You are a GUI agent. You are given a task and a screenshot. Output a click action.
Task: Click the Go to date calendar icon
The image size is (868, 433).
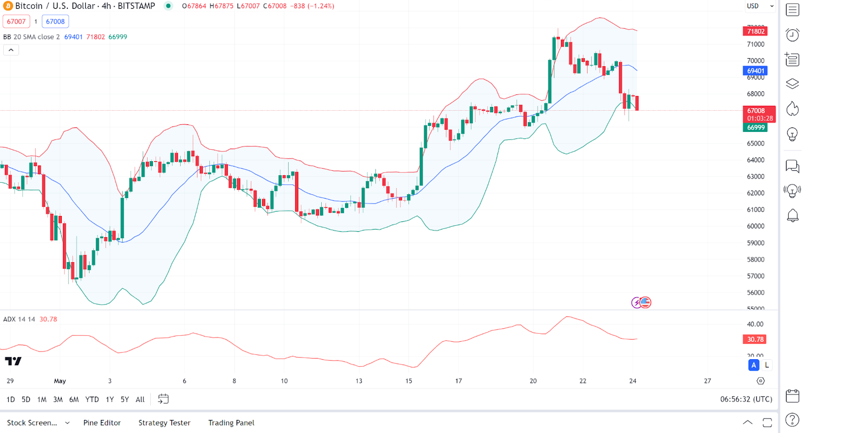click(163, 399)
